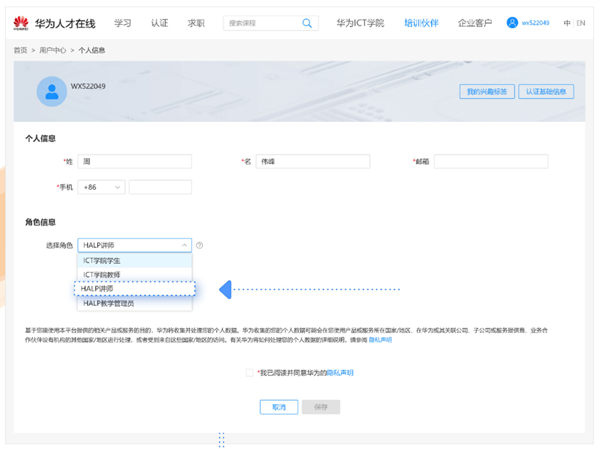The image size is (600, 449).
Task: Select HALP教学管理员 role option
Action: point(135,304)
